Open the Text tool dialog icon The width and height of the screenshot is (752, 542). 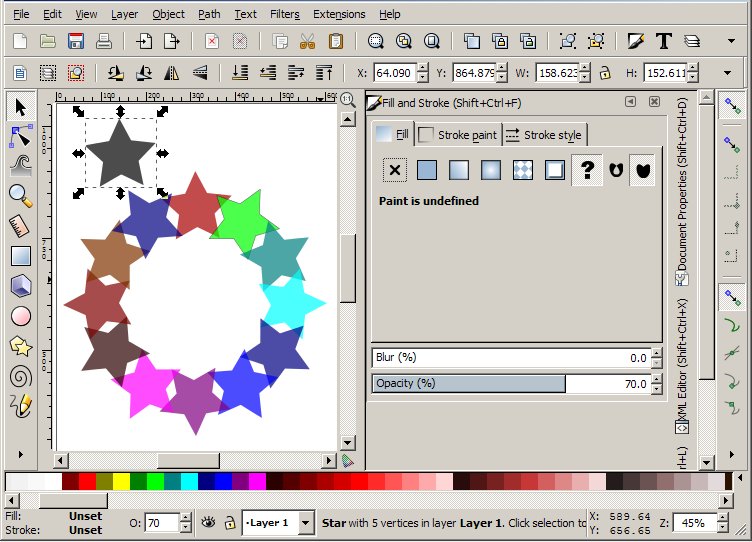(663, 41)
